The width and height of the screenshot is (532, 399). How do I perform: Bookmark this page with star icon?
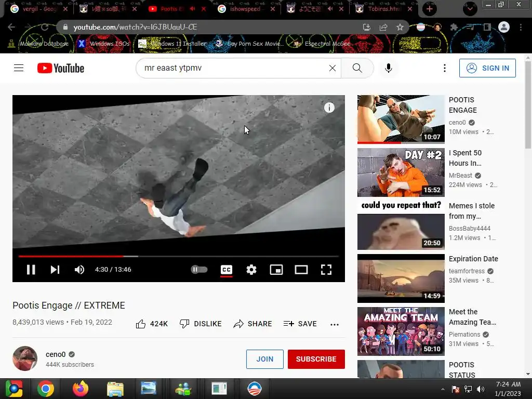pyautogui.click(x=400, y=27)
